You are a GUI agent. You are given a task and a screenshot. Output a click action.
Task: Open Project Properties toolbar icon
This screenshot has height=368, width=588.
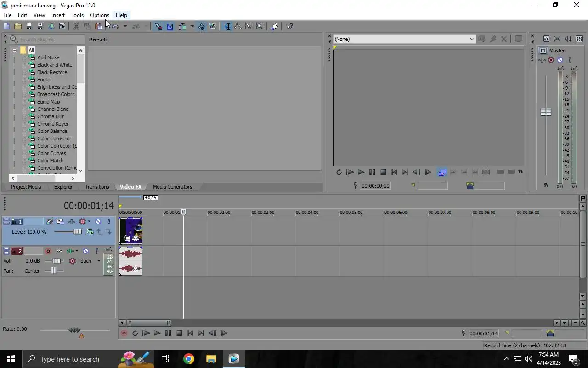pyautogui.click(x=62, y=26)
